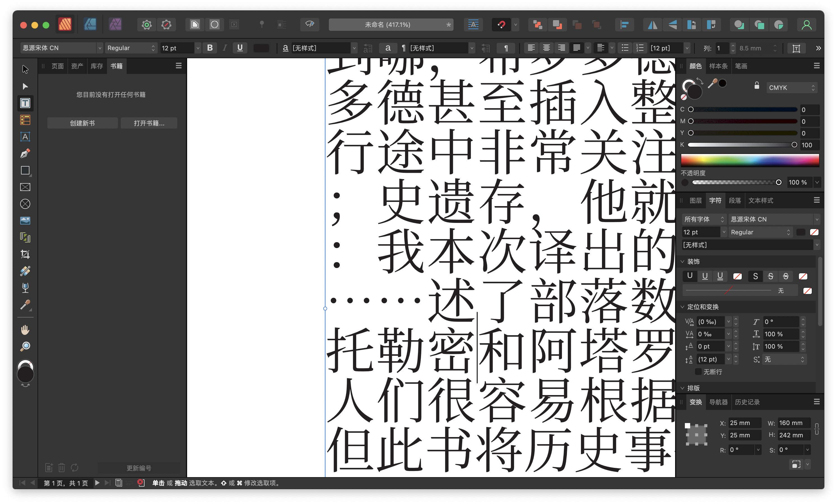Image resolution: width=837 pixels, height=504 pixels.
Task: Select the Vector Crop tool
Action: 25,254
